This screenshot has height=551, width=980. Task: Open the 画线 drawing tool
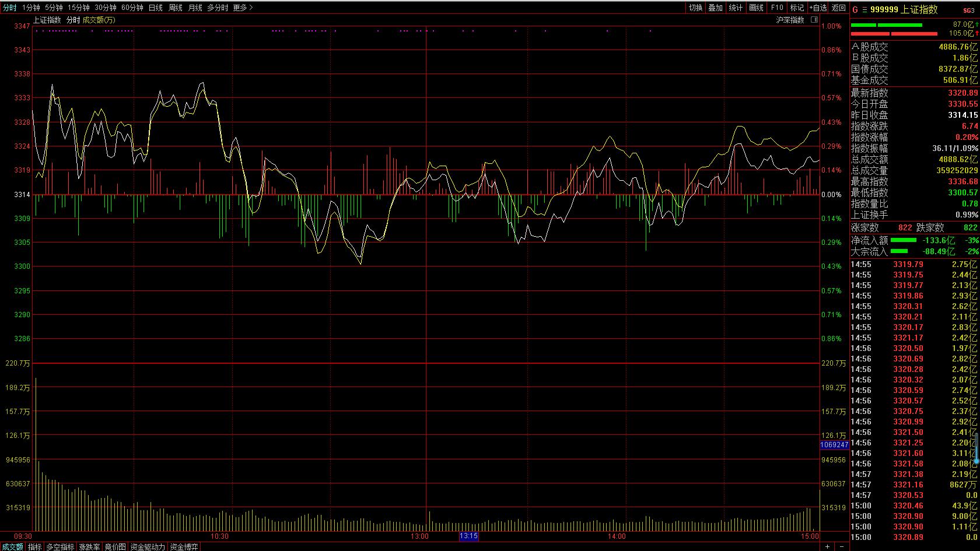click(756, 8)
